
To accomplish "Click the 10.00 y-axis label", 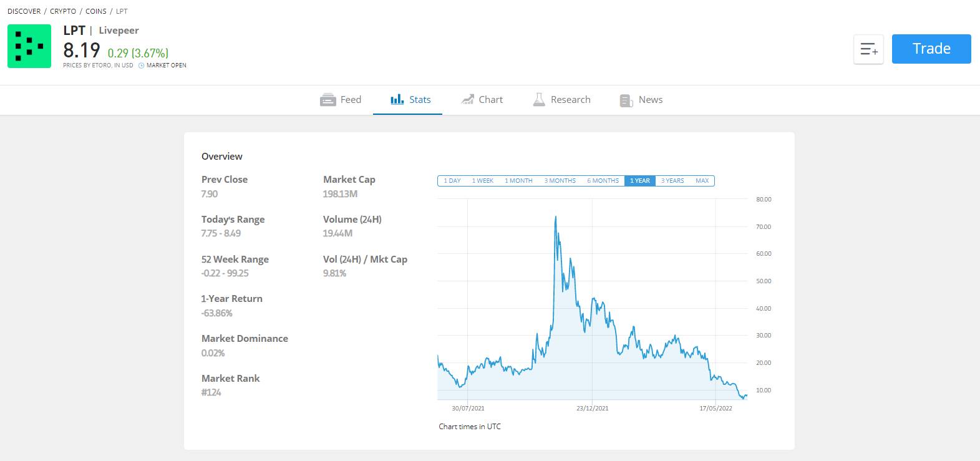I will pyautogui.click(x=764, y=391).
